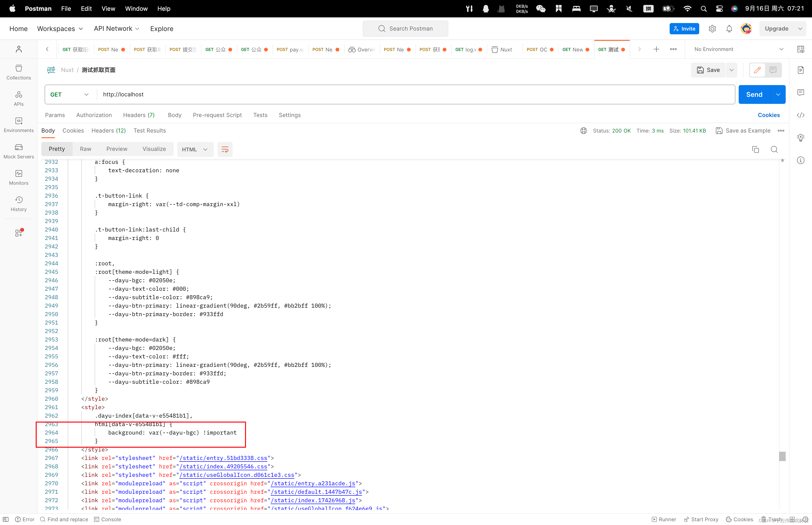Screen dimensions: 812x525
Task: Open the code snippet panel
Action: (801, 115)
